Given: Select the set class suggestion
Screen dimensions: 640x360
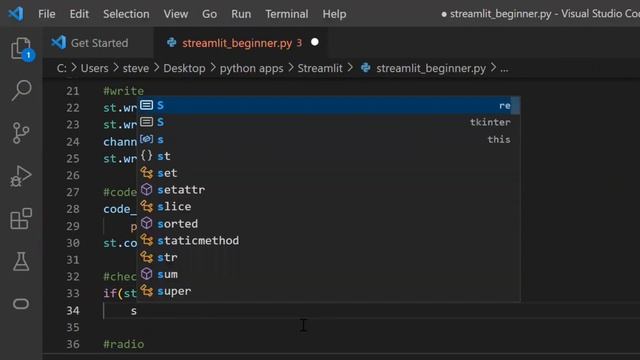Looking at the screenshot, I should 328,173.
